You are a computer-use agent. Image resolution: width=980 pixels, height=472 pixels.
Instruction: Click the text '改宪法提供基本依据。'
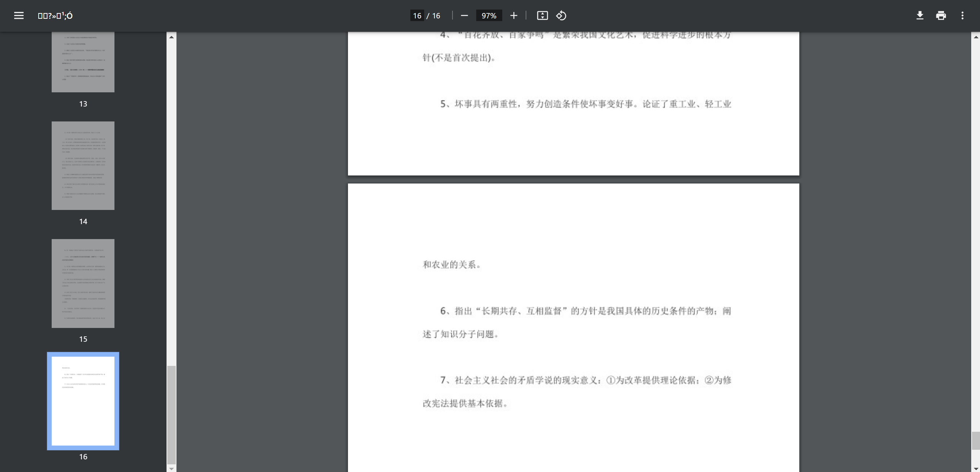(465, 403)
